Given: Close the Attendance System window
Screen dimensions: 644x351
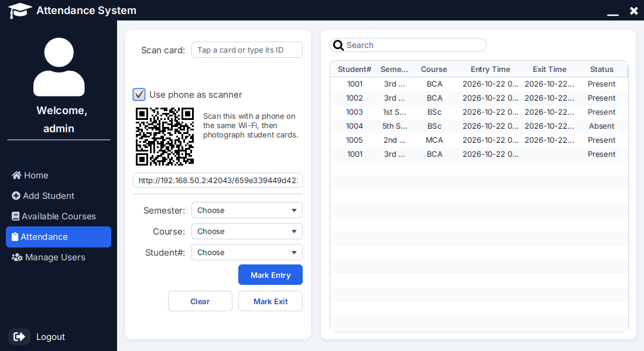Looking at the screenshot, I should click(633, 11).
